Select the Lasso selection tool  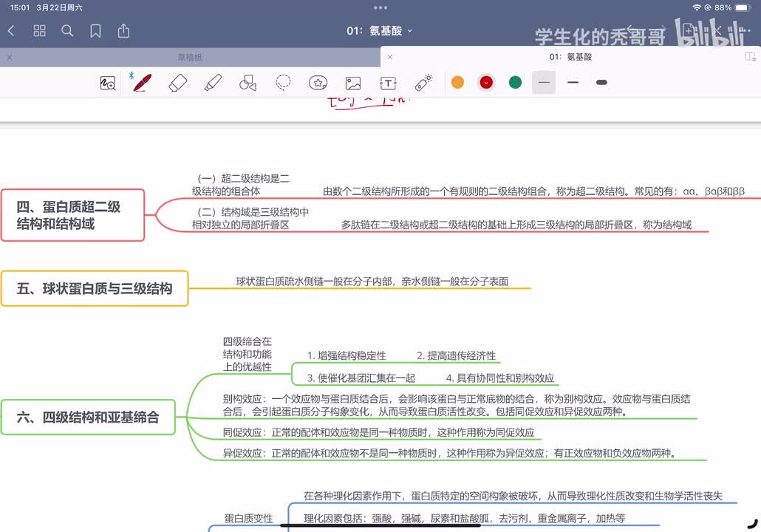(283, 83)
